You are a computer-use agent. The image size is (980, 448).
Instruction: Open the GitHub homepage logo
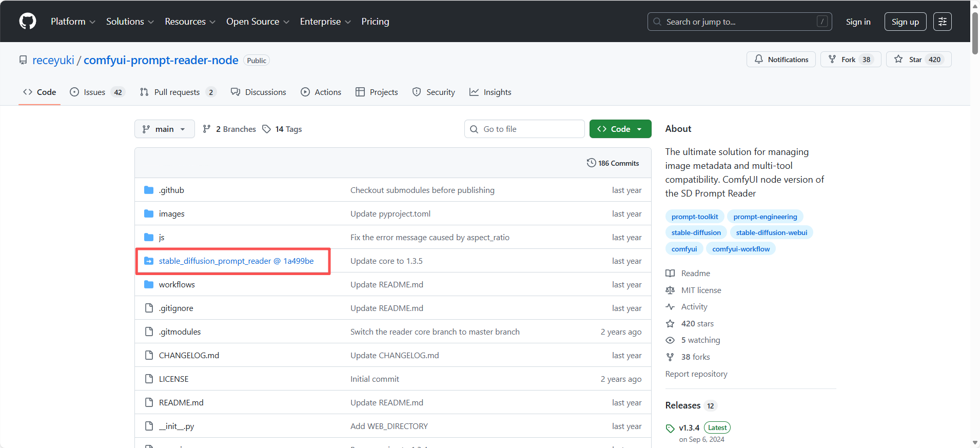click(28, 22)
